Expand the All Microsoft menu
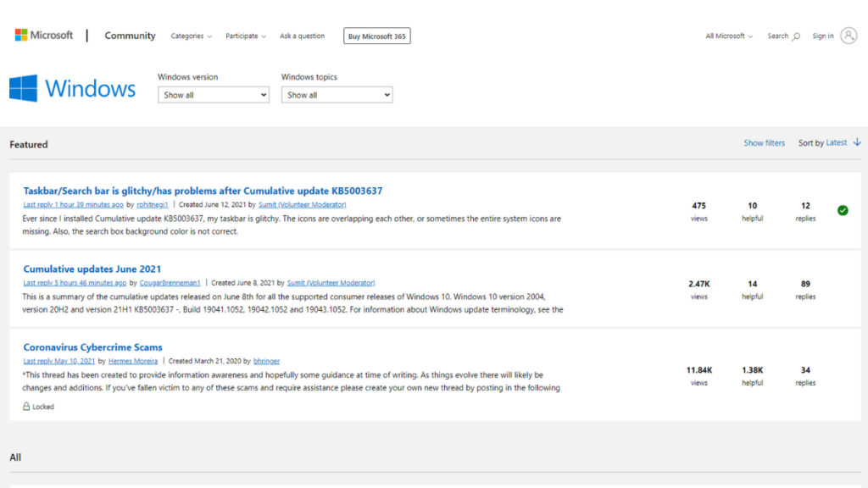 tap(729, 36)
